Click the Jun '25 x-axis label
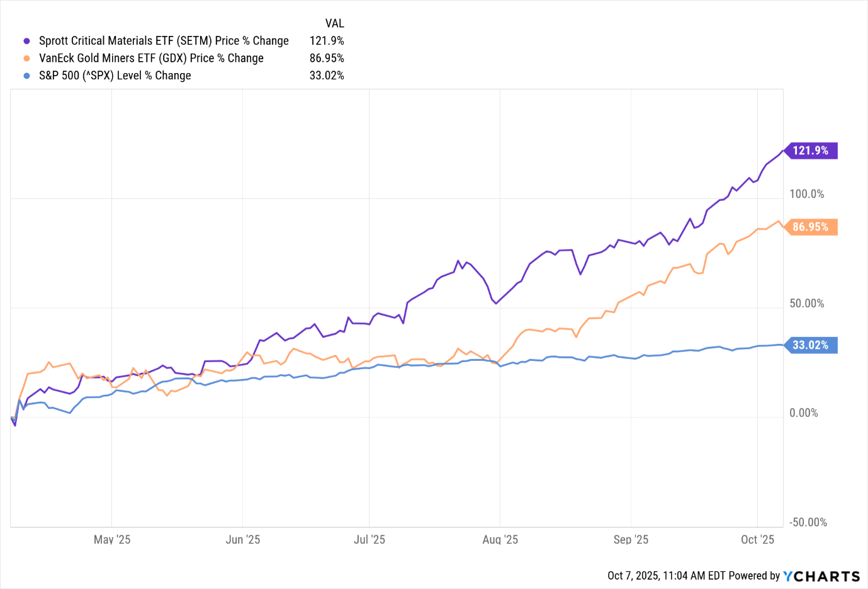 (x=243, y=540)
